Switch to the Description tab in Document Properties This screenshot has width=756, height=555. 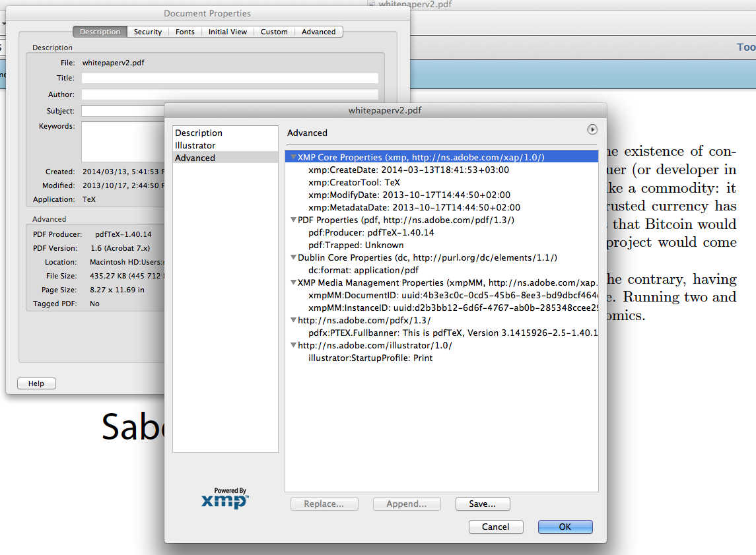(100, 32)
